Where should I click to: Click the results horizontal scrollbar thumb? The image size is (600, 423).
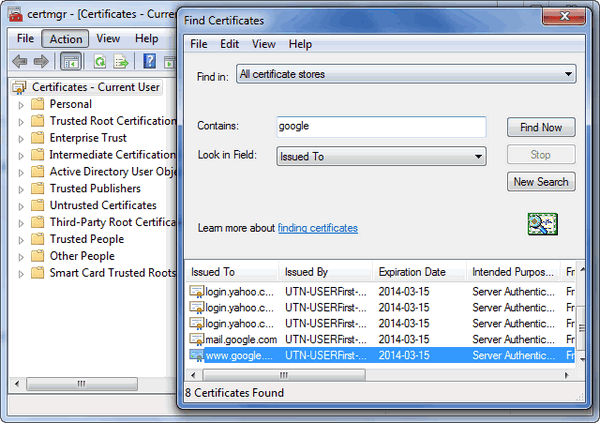pyautogui.click(x=284, y=375)
